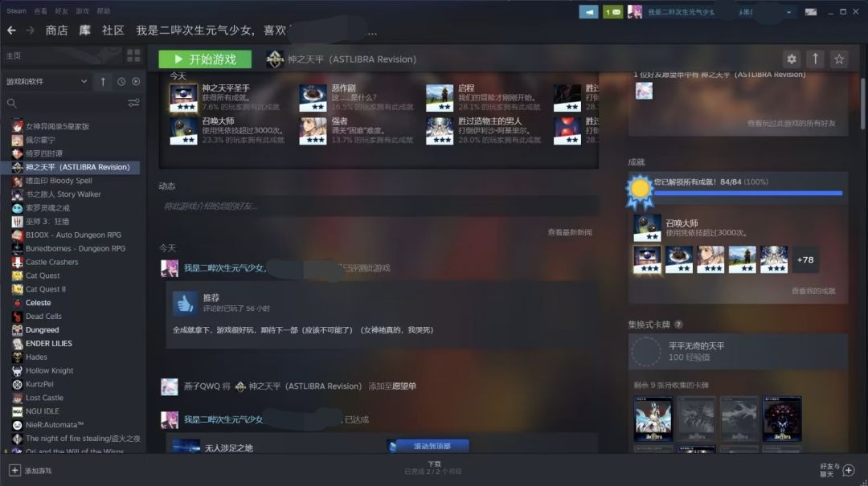Open the 好友 menu
This screenshot has width=868, height=486.
pos(61,11)
